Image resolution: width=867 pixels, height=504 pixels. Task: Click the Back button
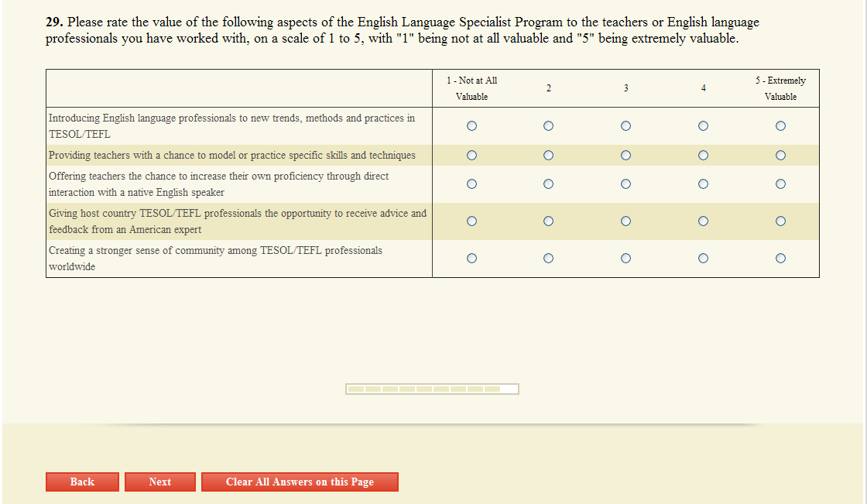pyautogui.click(x=82, y=482)
